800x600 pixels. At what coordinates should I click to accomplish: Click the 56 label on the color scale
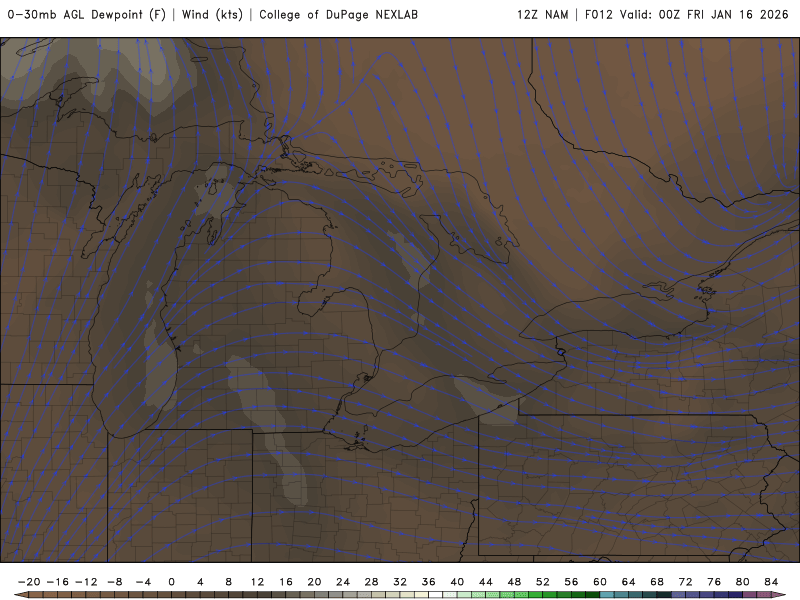click(571, 582)
